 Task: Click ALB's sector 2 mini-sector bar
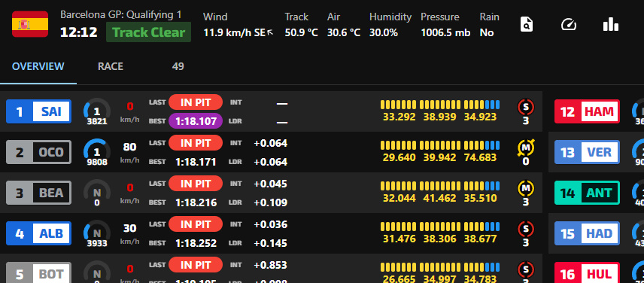(440, 227)
